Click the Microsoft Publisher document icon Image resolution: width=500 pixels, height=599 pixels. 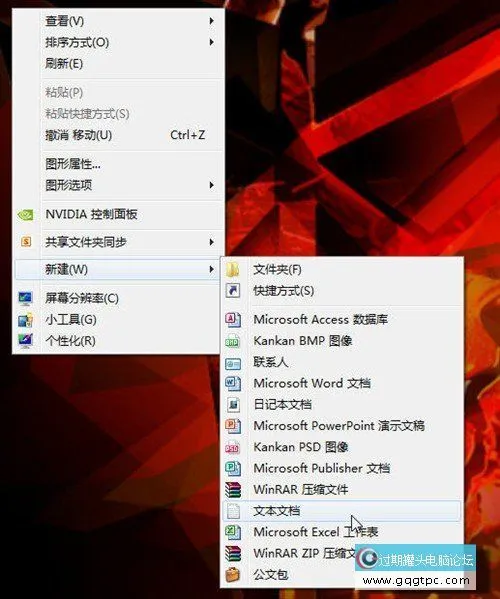click(x=233, y=468)
